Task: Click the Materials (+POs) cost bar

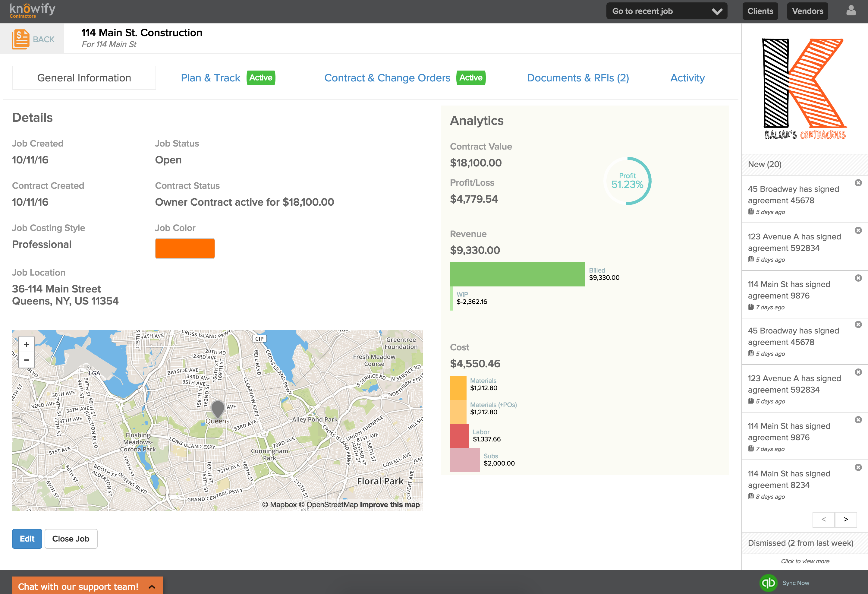Action: pyautogui.click(x=458, y=412)
